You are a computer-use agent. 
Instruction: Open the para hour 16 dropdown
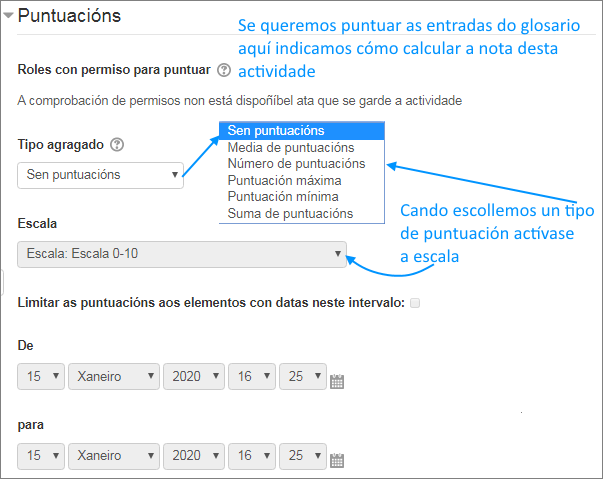click(x=252, y=456)
